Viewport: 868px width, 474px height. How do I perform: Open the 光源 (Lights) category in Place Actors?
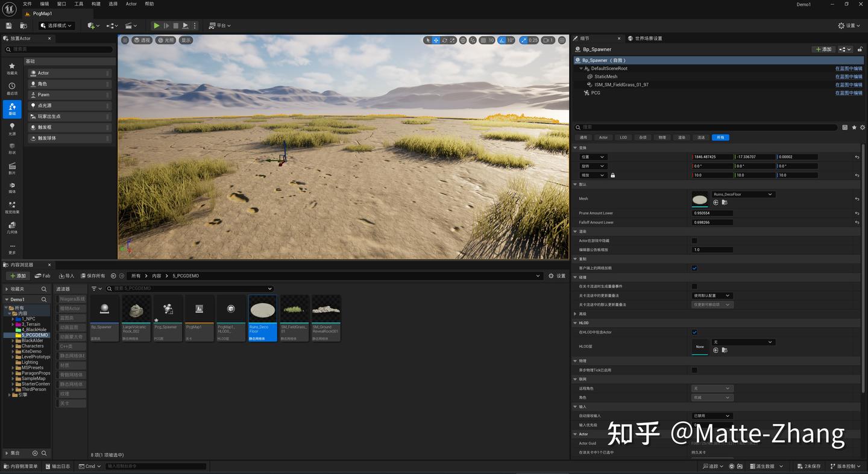[11, 128]
